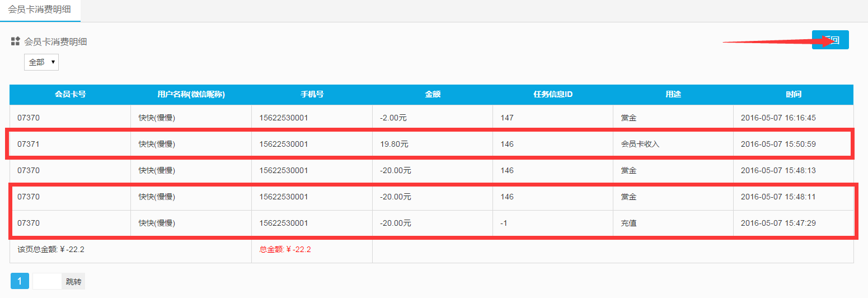Click the 手机号 column header
The height and width of the screenshot is (298, 868).
pyautogui.click(x=312, y=94)
